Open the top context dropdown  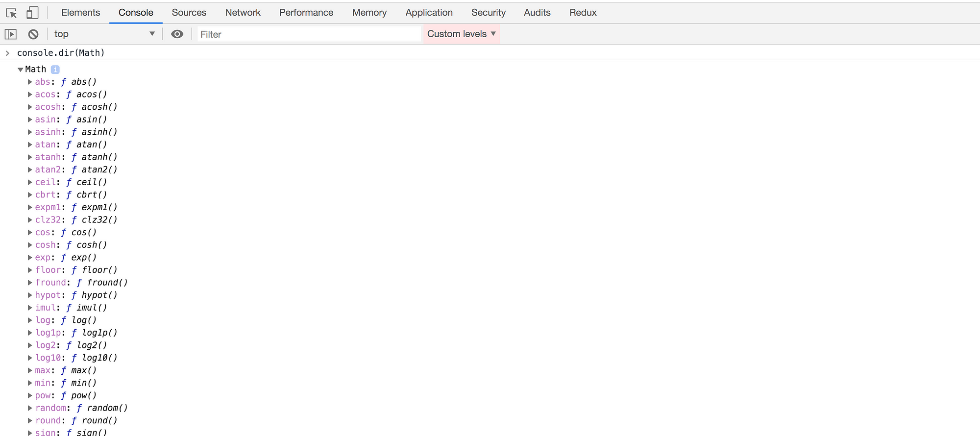tap(104, 34)
